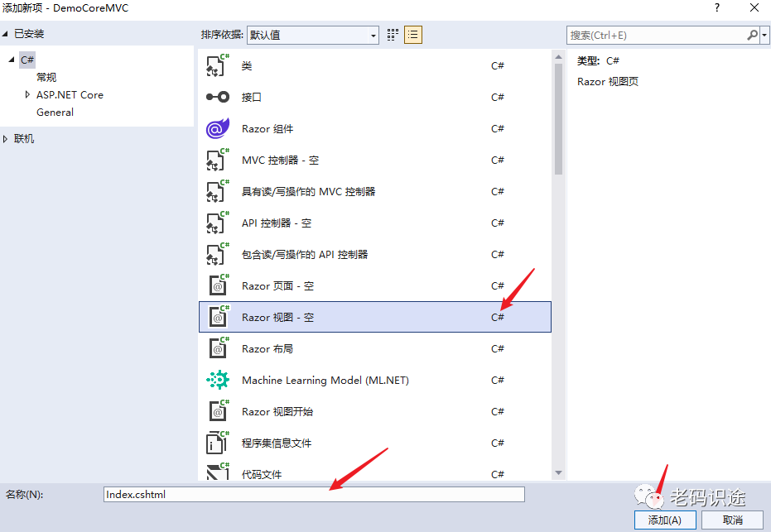Click the Razor 布局 text
Image resolution: width=771 pixels, height=532 pixels.
click(267, 349)
